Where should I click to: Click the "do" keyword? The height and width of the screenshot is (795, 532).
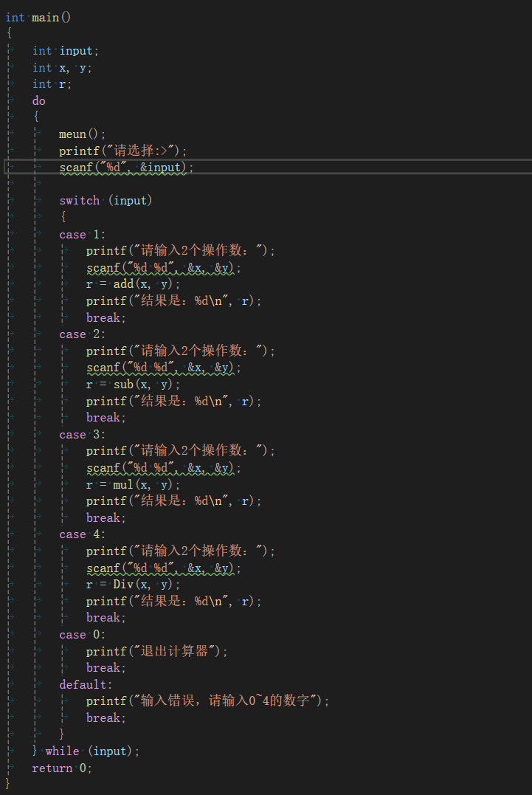click(39, 101)
